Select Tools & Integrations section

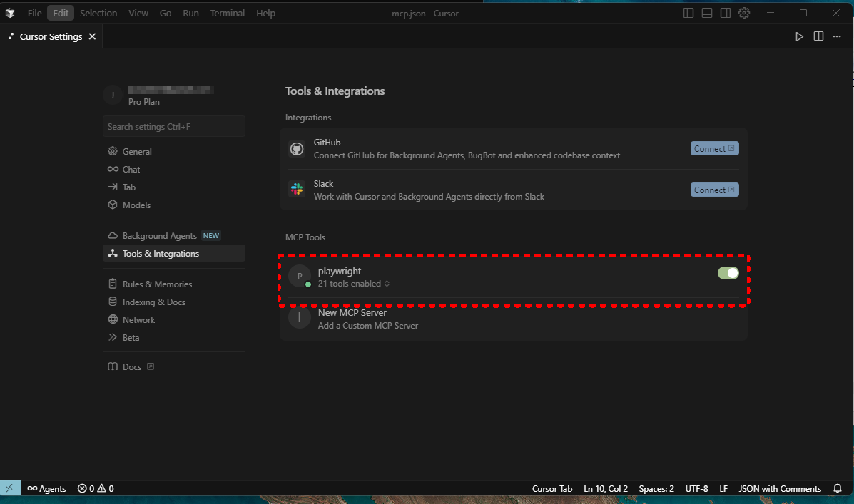coord(174,254)
